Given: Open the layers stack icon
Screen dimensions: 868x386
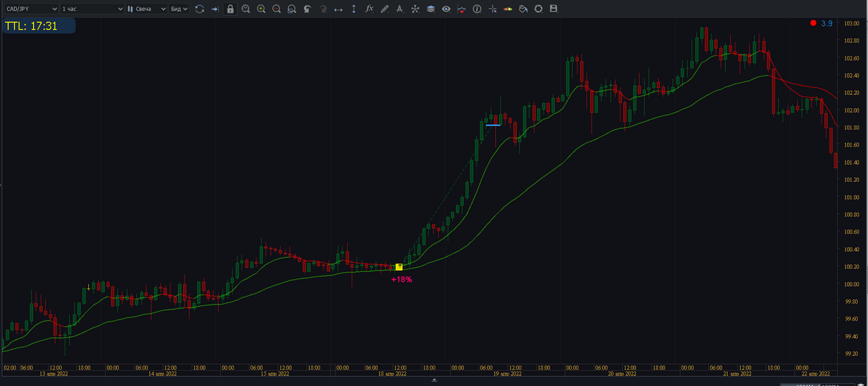Looking at the screenshot, I should (431, 9).
